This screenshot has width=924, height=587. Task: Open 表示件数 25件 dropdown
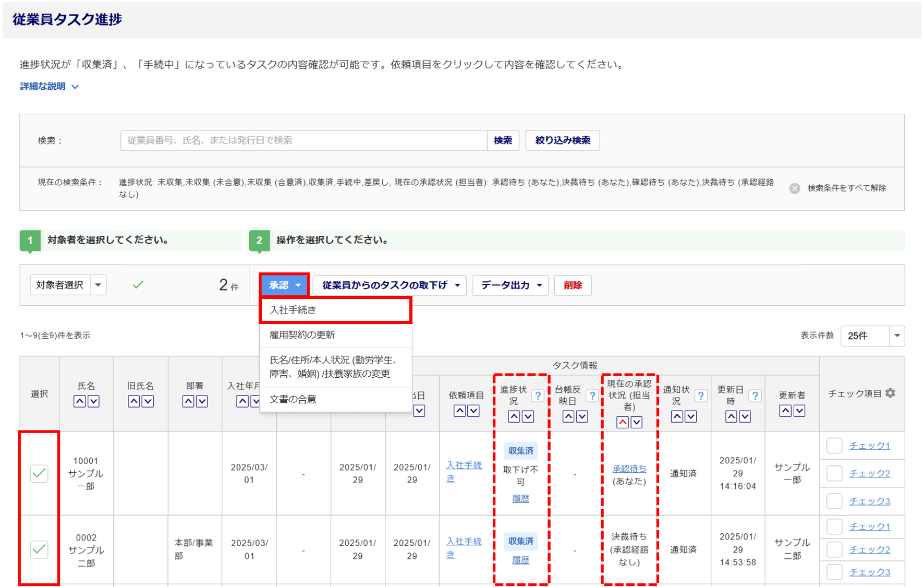click(x=872, y=336)
